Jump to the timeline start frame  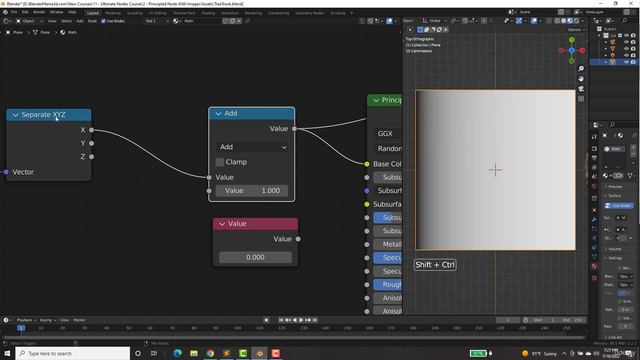281,320
